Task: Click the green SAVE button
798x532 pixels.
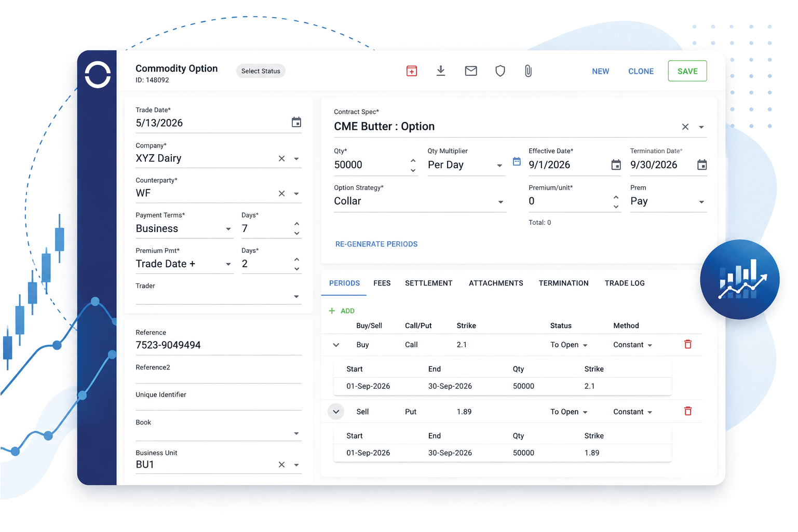Action: [x=687, y=71]
